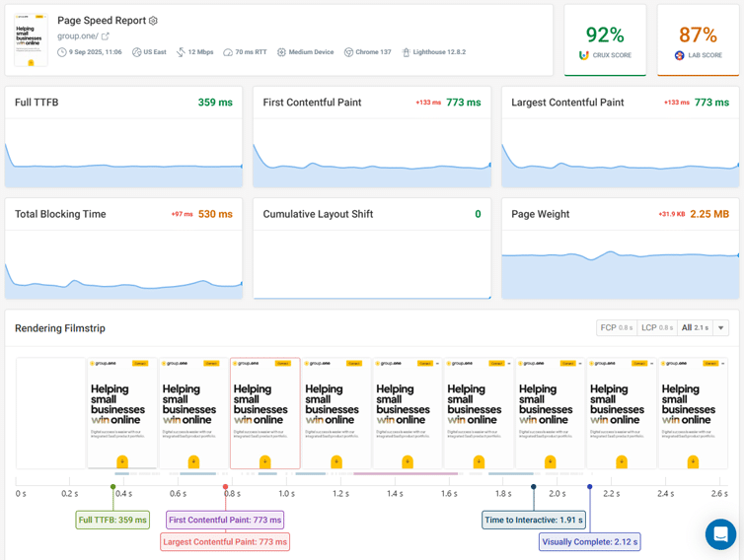
Task: Click the Total Blocking Time metric card
Action: (123, 248)
